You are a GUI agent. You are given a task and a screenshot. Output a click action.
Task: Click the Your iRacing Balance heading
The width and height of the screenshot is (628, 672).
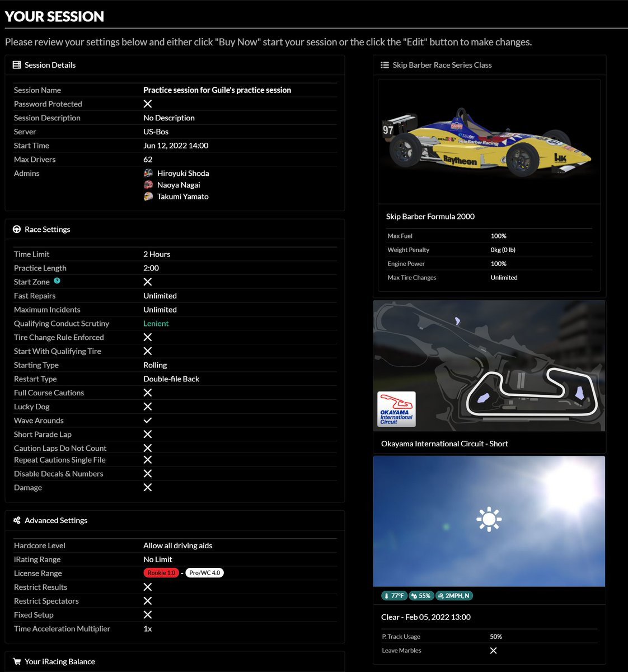tap(60, 661)
